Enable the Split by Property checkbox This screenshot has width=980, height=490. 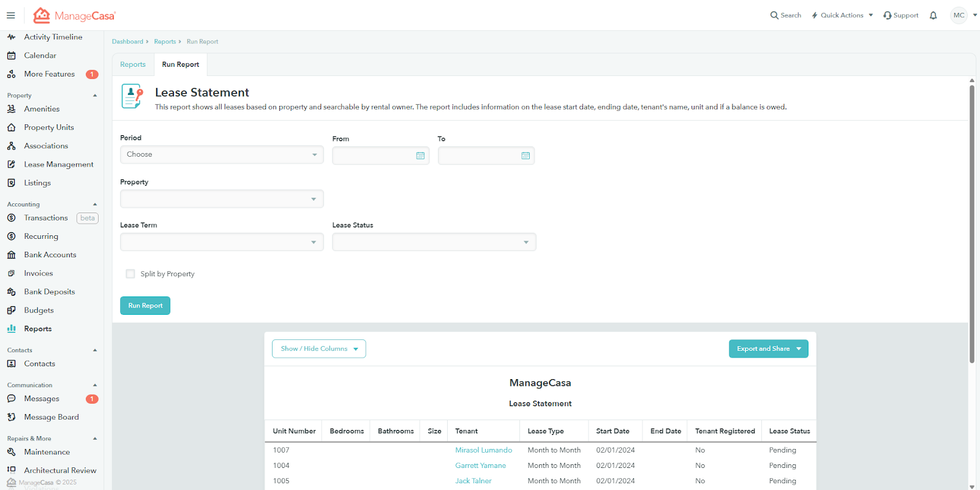pos(130,274)
